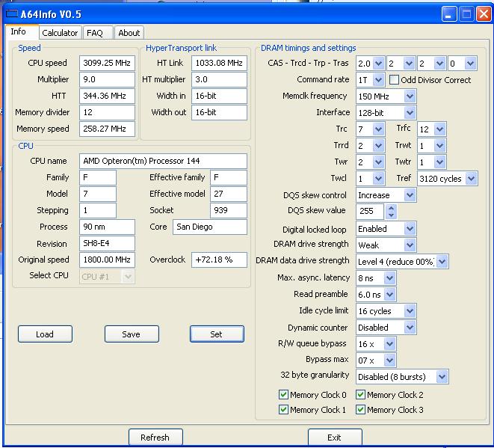Click the Multiplier 9.0 field
This screenshot has width=494, height=448.
pyautogui.click(x=107, y=79)
